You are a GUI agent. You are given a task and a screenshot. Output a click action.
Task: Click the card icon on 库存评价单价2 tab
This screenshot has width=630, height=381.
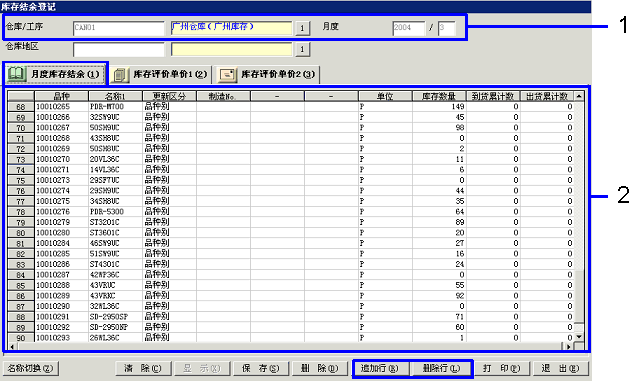[x=227, y=75]
